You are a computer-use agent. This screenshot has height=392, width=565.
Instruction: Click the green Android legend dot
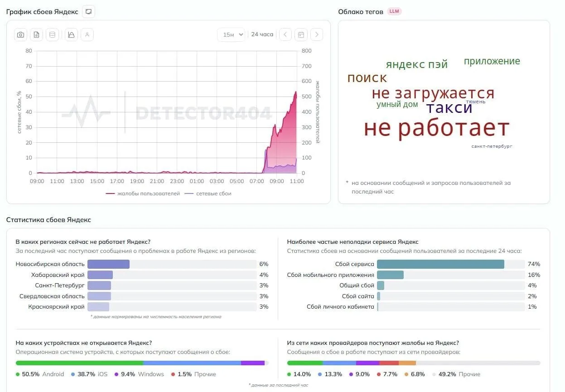pyautogui.click(x=18, y=374)
